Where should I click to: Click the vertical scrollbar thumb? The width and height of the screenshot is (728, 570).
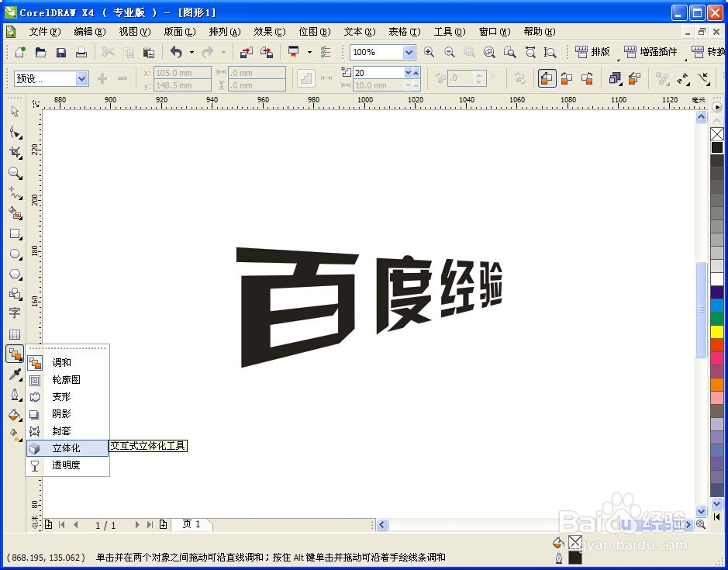point(701,310)
